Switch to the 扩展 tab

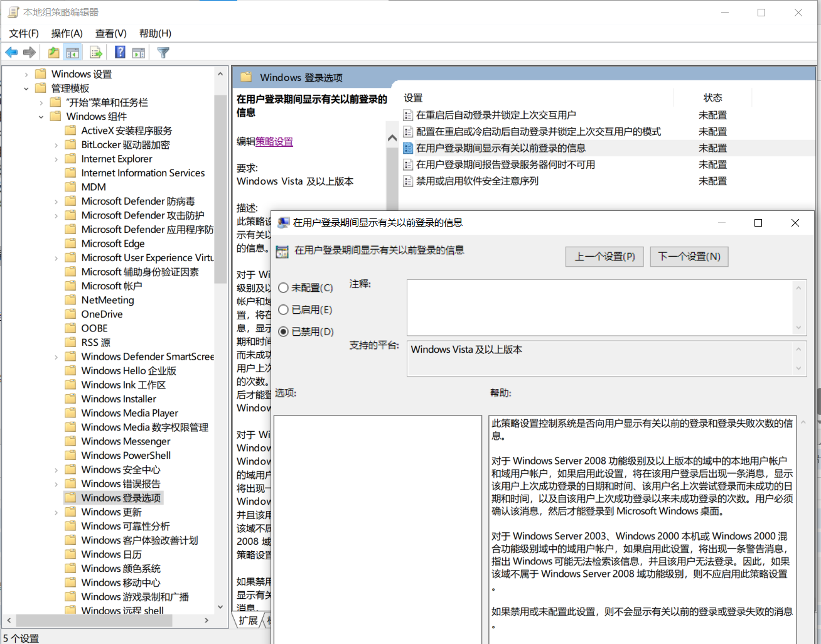(x=248, y=620)
